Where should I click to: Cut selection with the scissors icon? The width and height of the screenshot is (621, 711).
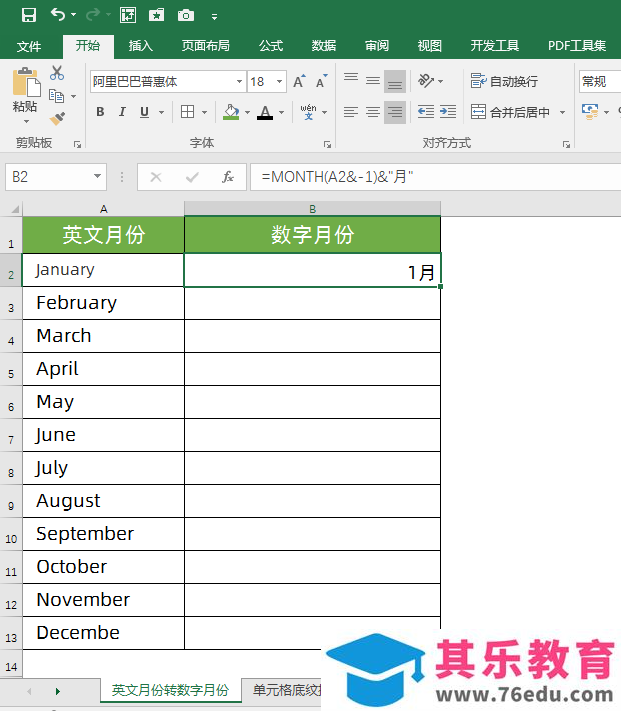pyautogui.click(x=57, y=73)
